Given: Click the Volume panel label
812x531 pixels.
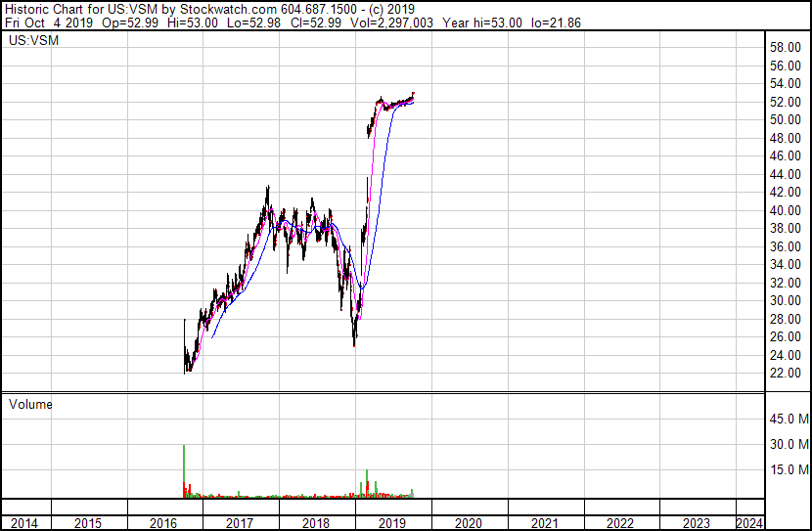Looking at the screenshot, I should coord(30,404).
